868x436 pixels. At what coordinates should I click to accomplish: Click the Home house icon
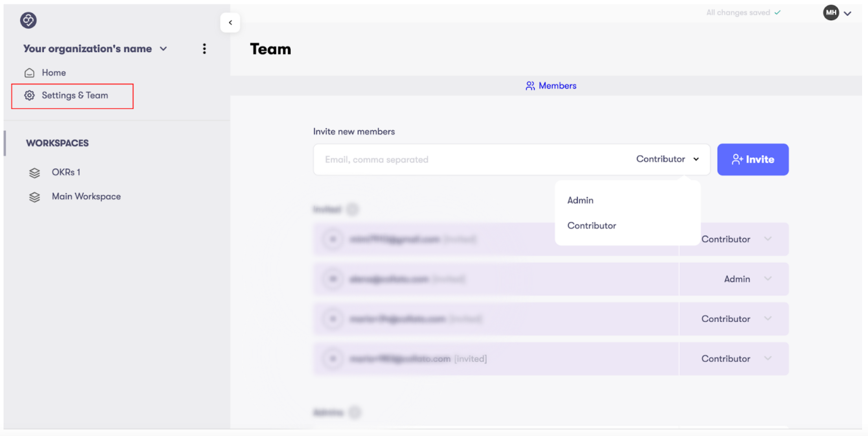[x=29, y=73]
